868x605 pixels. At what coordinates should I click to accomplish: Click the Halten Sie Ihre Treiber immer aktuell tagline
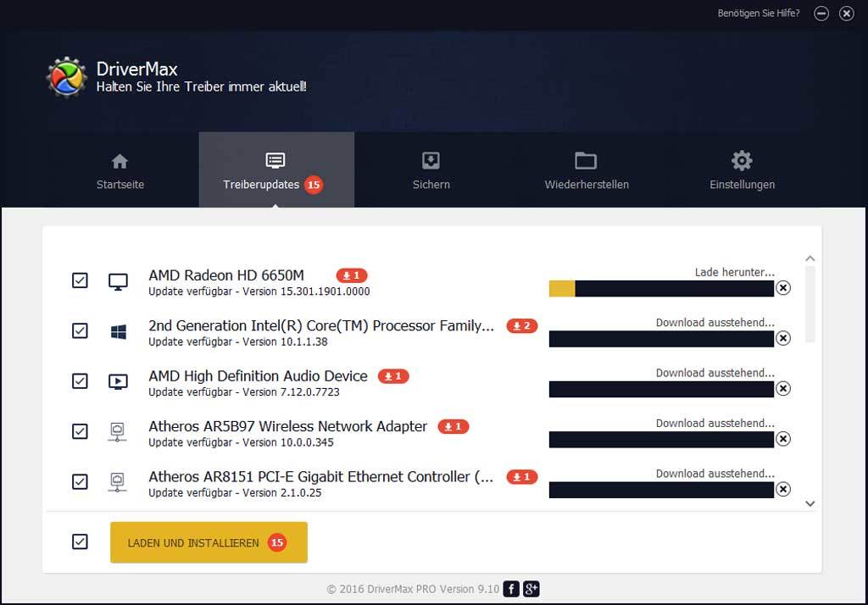(x=202, y=86)
